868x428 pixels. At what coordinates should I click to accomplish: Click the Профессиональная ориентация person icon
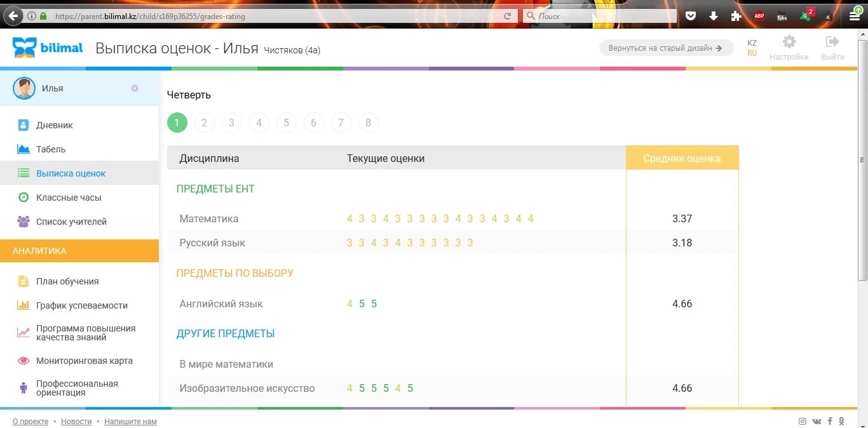[24, 387]
